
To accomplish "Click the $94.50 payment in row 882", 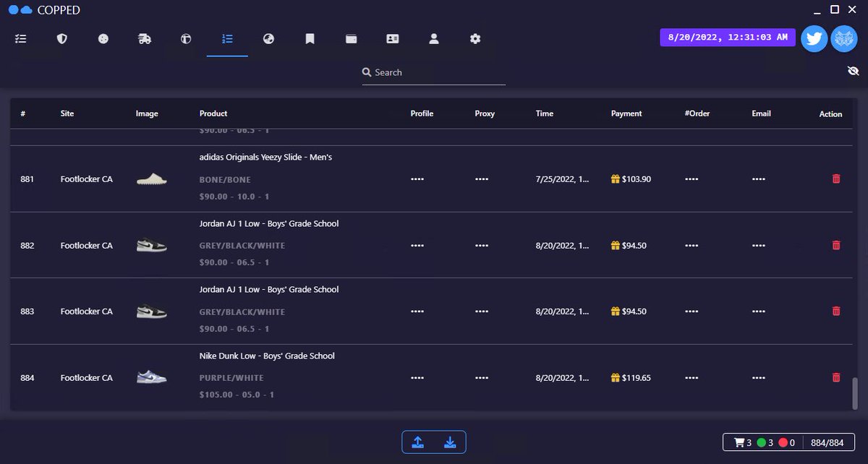I will [634, 245].
